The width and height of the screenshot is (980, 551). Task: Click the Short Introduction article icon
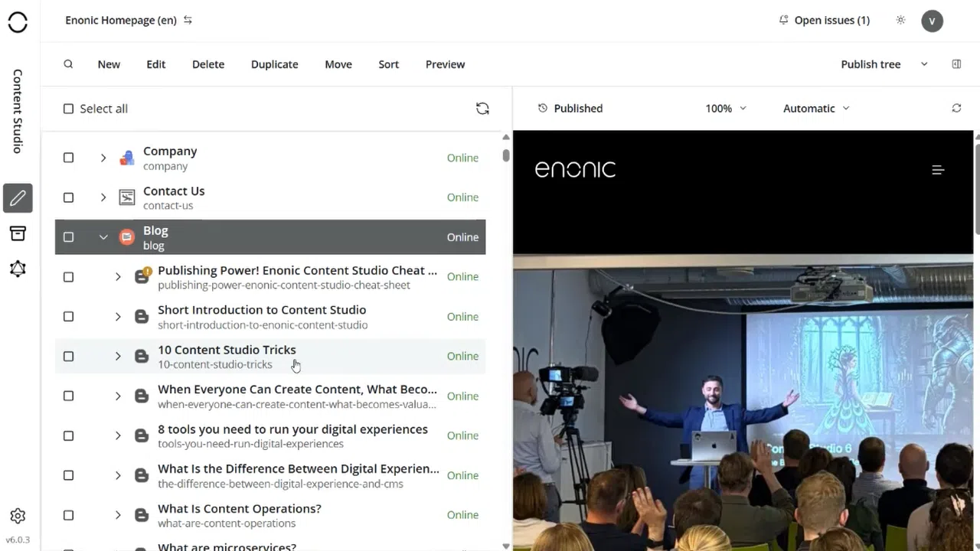[142, 317]
